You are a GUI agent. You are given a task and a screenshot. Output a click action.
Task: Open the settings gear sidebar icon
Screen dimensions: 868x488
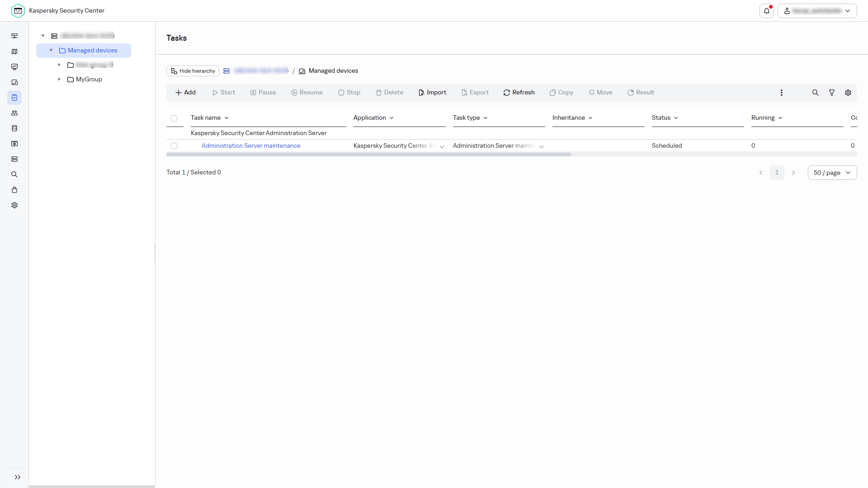pyautogui.click(x=14, y=205)
